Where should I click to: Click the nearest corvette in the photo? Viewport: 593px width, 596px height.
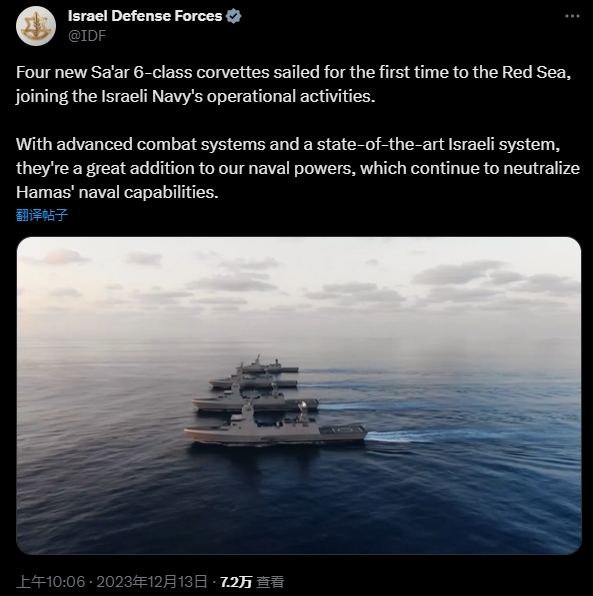tap(276, 426)
